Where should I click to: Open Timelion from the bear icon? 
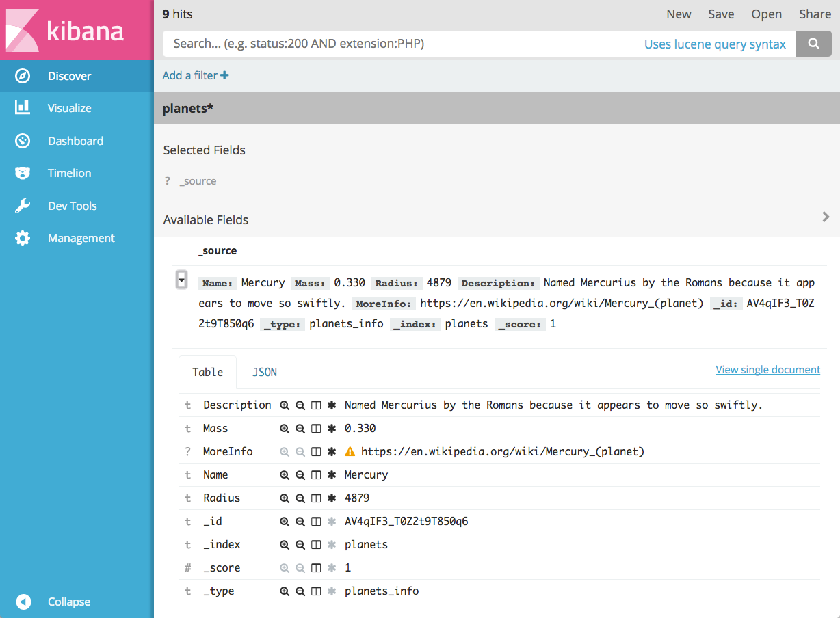click(x=23, y=173)
